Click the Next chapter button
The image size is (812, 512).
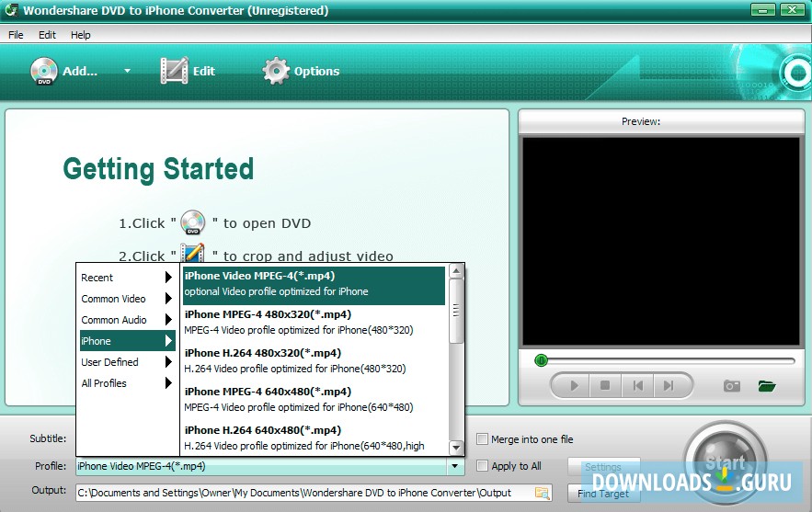pos(669,386)
